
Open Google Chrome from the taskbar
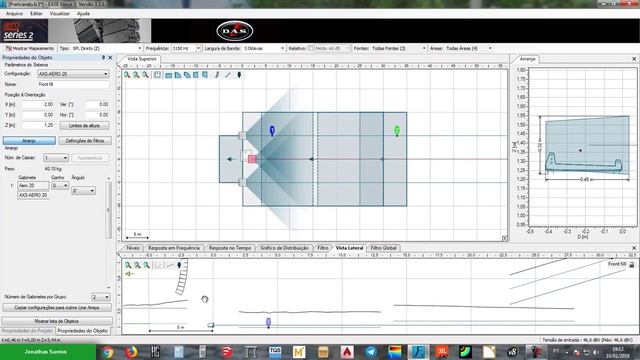[x=108, y=352]
